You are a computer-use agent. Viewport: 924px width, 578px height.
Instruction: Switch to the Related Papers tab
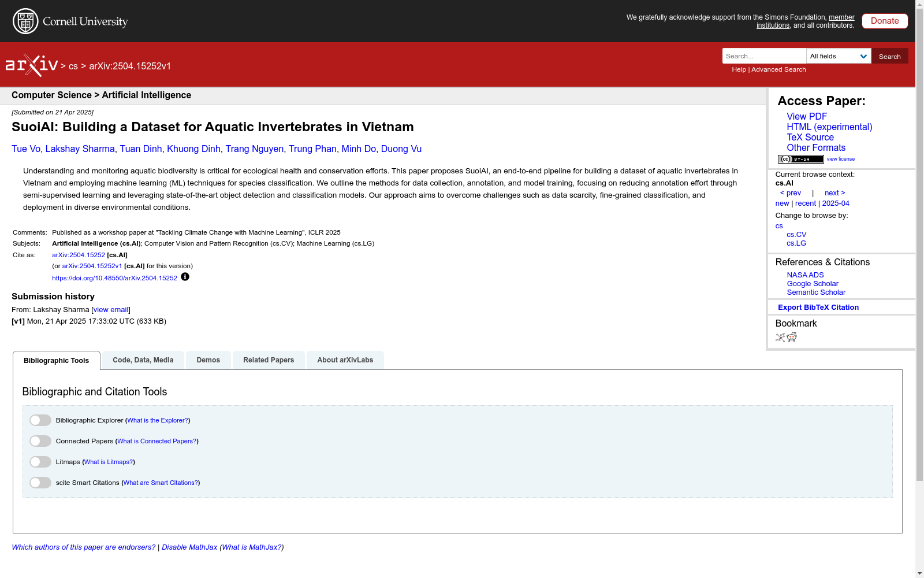pyautogui.click(x=269, y=360)
